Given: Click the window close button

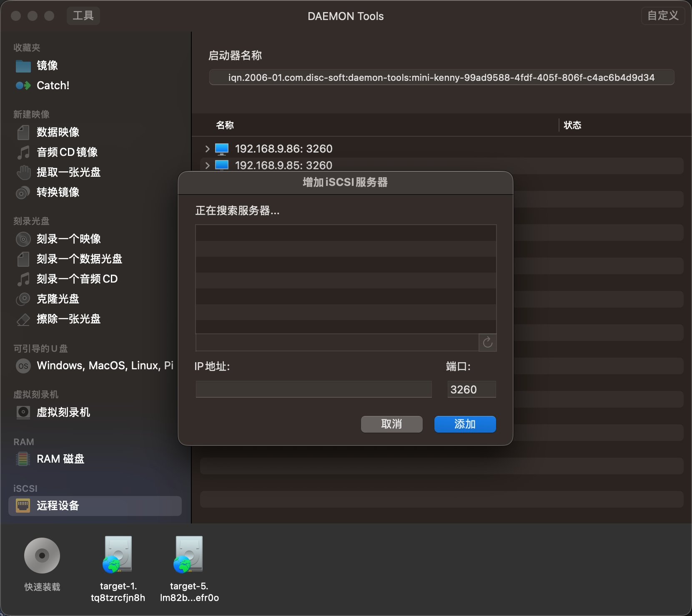Looking at the screenshot, I should click(16, 16).
